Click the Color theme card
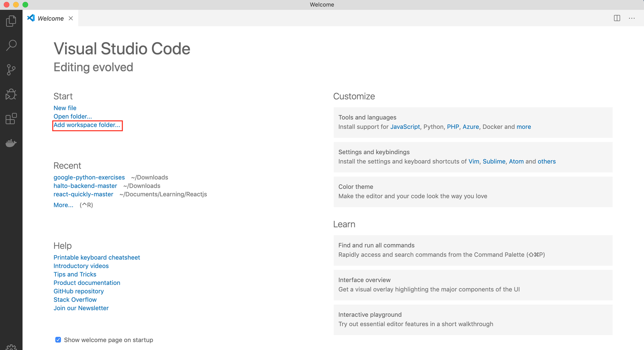Image resolution: width=644 pixels, height=350 pixels. [473, 192]
